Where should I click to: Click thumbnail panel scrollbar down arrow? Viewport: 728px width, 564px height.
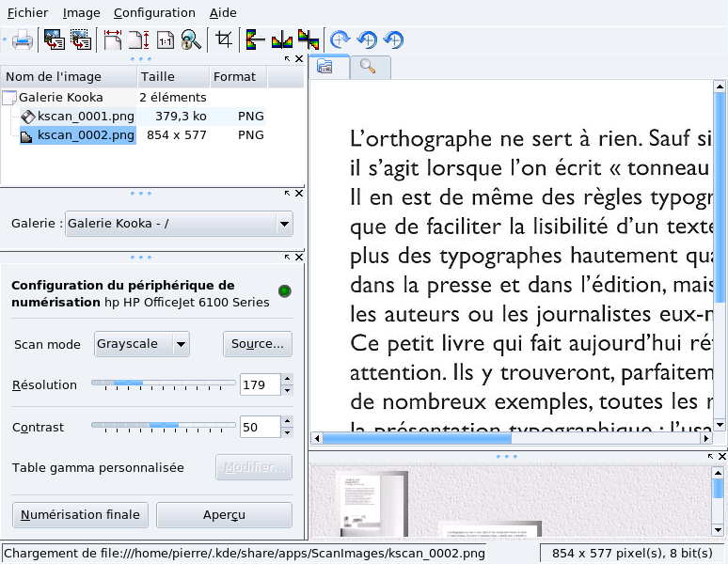point(718,529)
